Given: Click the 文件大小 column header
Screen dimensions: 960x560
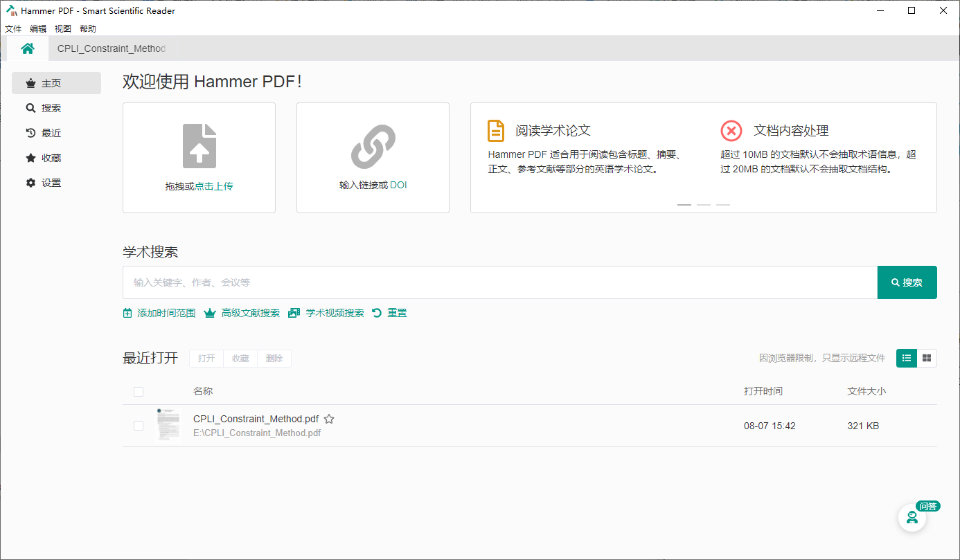Looking at the screenshot, I should 866,391.
